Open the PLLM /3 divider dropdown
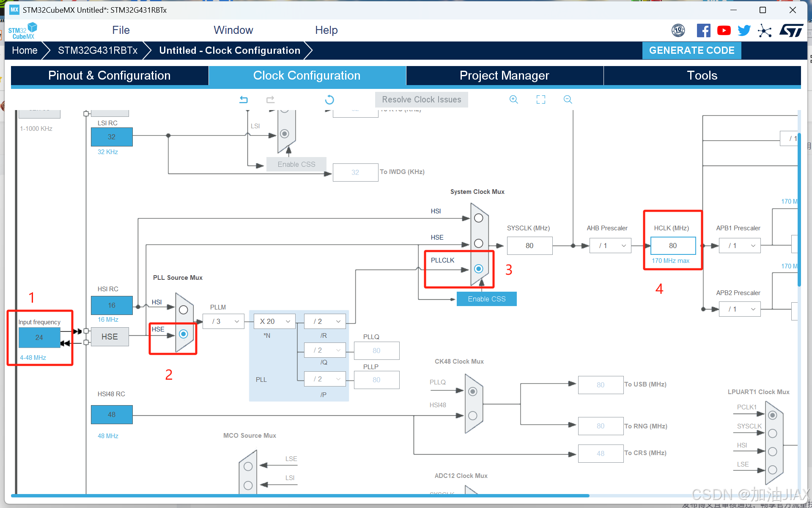Image resolution: width=812 pixels, height=508 pixels. [x=224, y=321]
